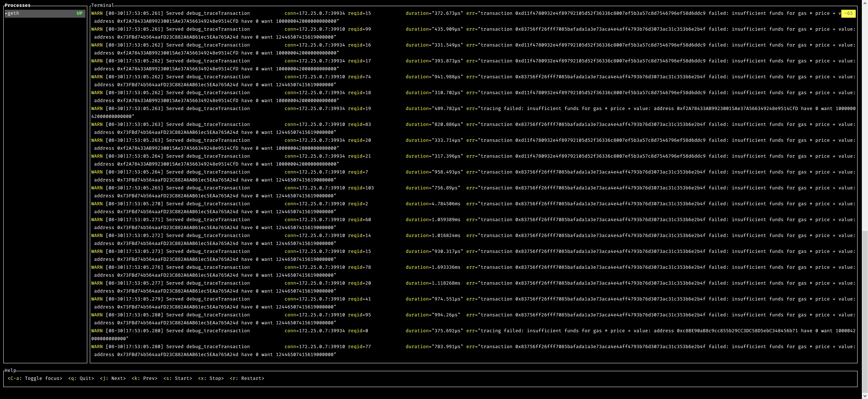Click reqid=19 in the log

[360, 109]
